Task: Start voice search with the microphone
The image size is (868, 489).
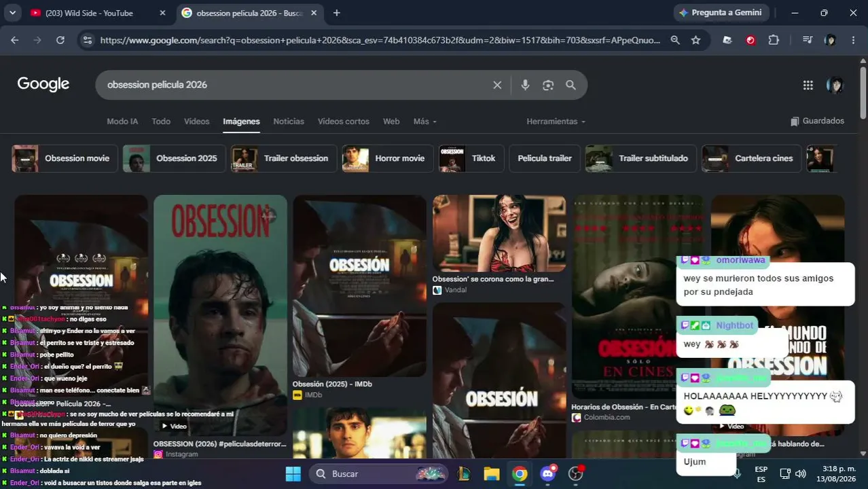Action: (525, 85)
